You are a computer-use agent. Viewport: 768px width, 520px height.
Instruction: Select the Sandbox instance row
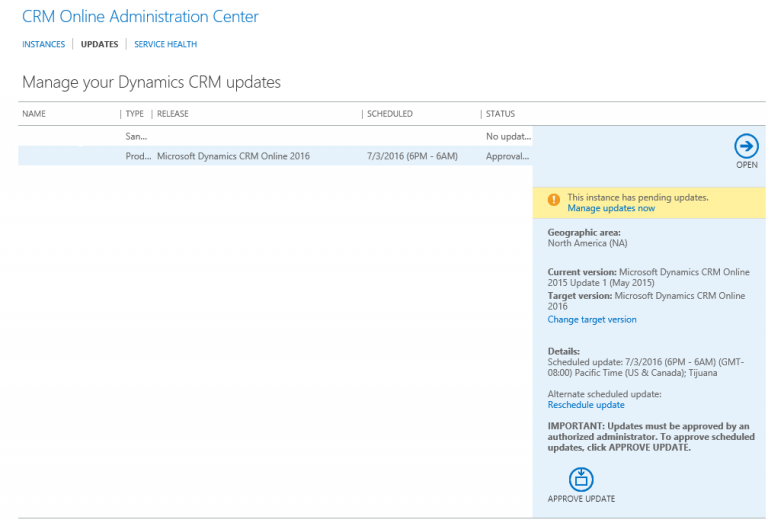click(x=275, y=136)
